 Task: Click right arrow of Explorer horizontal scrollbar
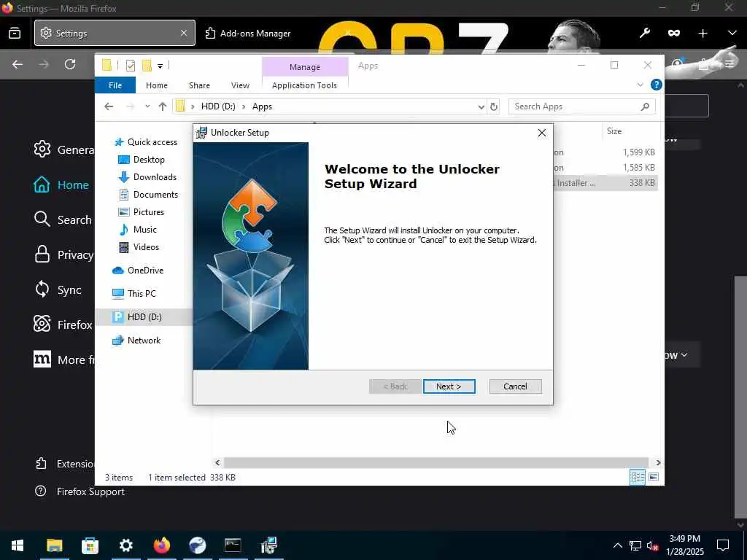658,462
